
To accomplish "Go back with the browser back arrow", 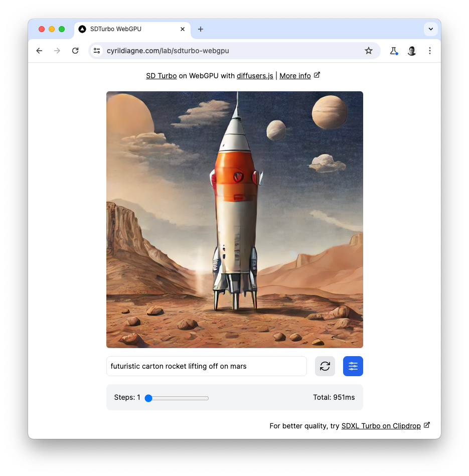I will [x=39, y=51].
